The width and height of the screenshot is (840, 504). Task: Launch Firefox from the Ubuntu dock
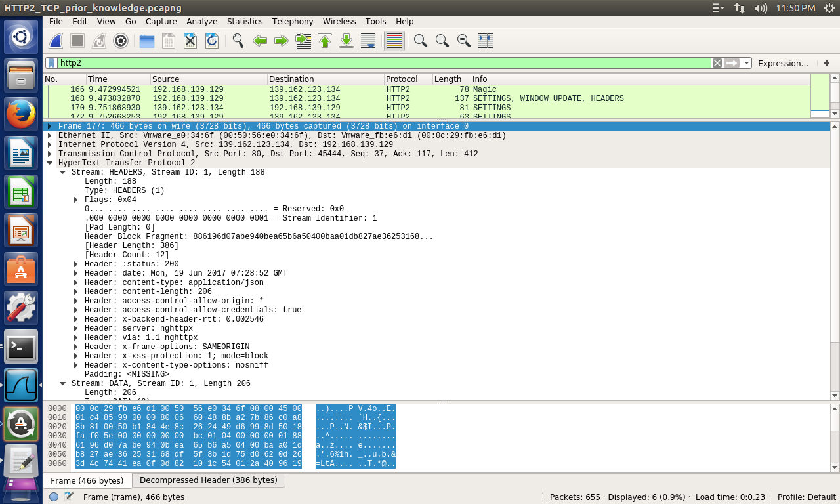(21, 115)
